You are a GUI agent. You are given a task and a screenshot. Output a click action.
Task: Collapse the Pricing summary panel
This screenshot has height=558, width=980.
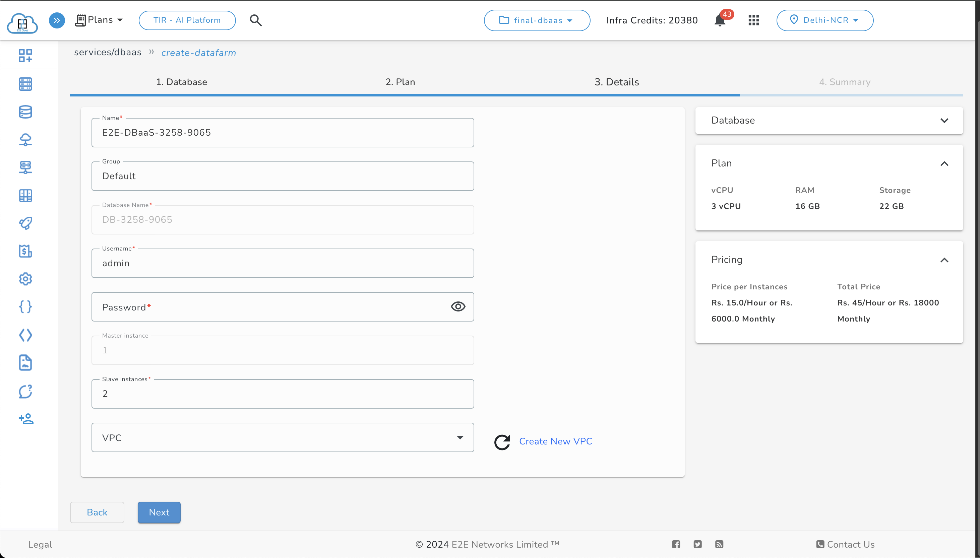click(x=944, y=260)
